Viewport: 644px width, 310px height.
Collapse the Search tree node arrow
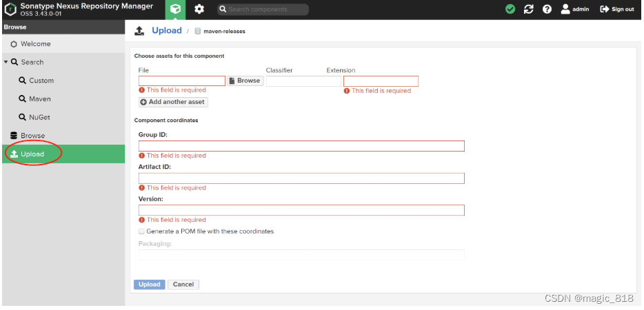tap(6, 62)
